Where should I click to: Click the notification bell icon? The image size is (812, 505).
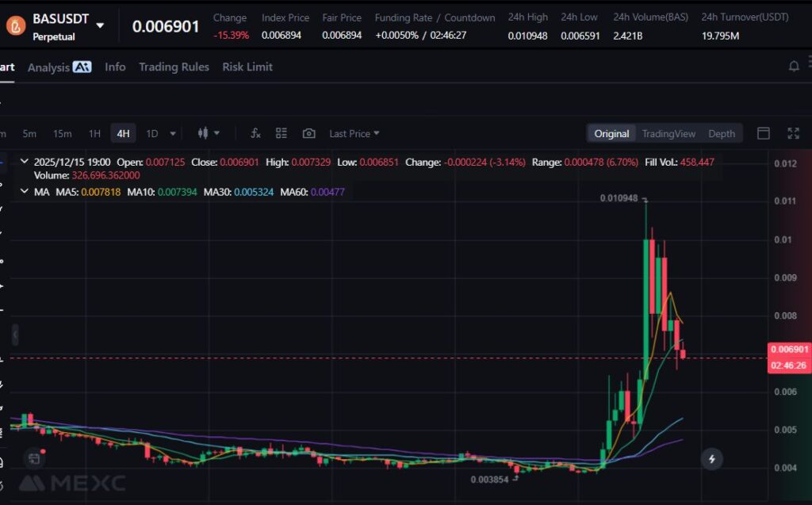(x=794, y=67)
